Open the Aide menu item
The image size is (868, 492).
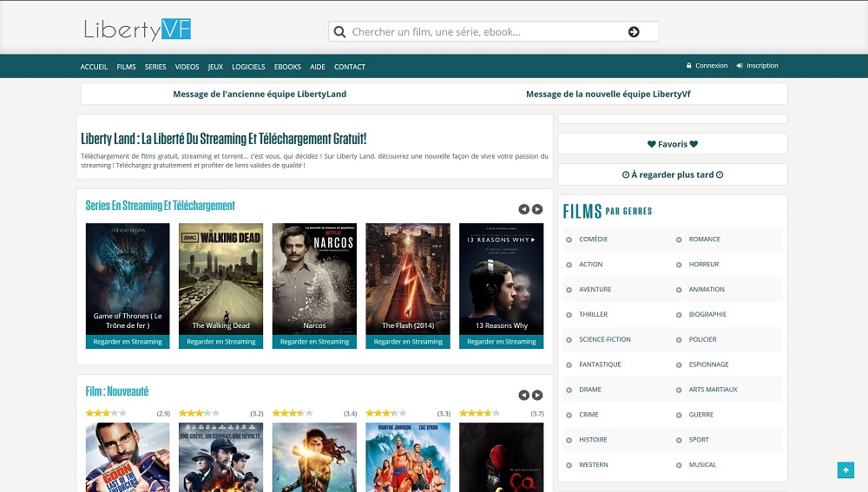pyautogui.click(x=317, y=67)
